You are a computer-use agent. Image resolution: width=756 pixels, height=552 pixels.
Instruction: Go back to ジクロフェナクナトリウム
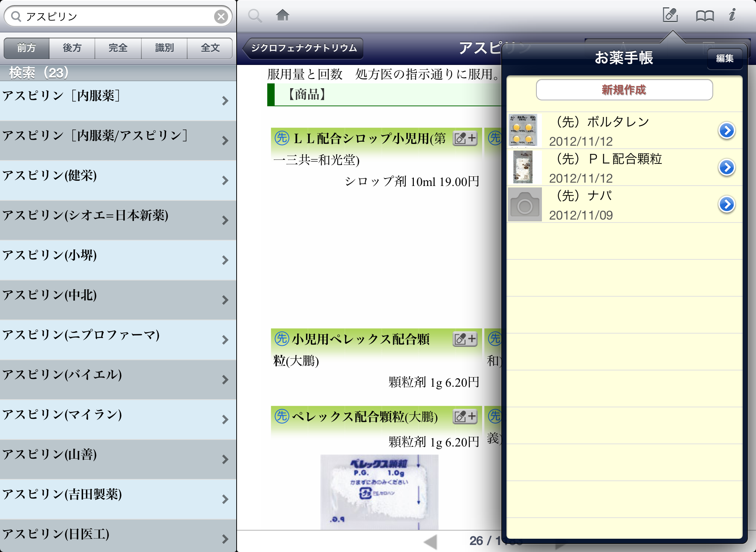(303, 48)
